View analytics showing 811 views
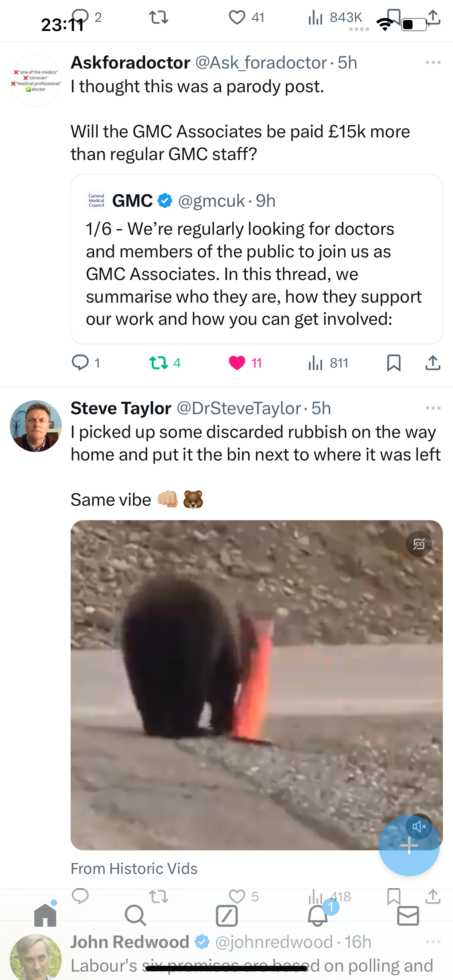 coord(328,362)
